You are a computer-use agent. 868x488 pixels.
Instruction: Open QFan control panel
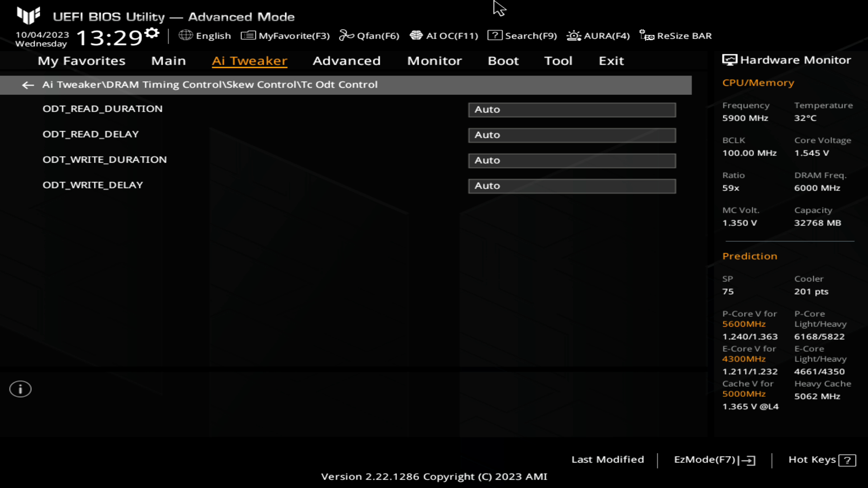click(370, 36)
